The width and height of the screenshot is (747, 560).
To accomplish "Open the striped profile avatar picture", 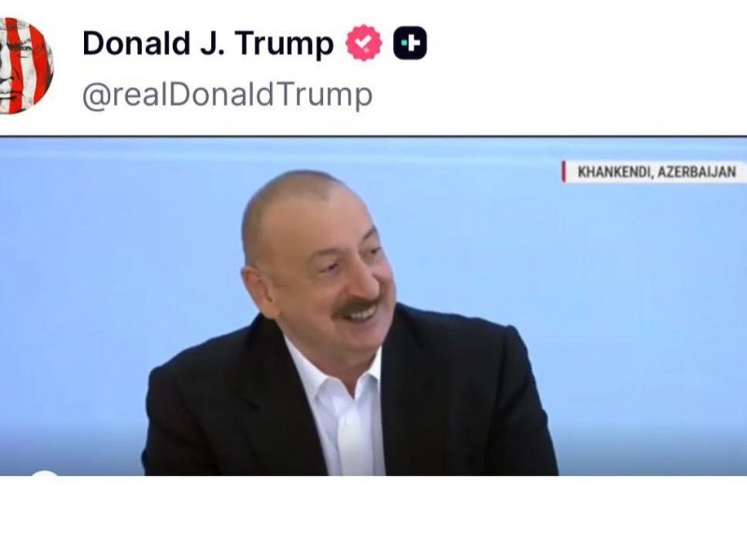I will [x=25, y=65].
